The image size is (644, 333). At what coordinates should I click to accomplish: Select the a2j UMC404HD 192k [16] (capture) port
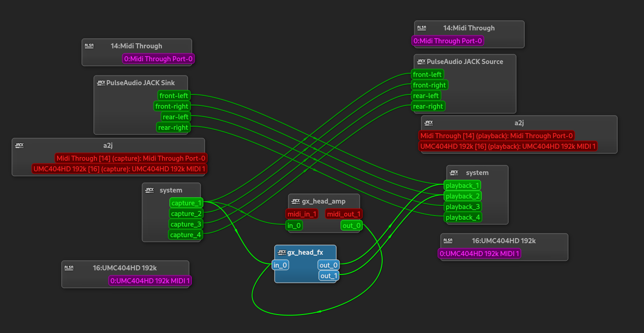120,169
